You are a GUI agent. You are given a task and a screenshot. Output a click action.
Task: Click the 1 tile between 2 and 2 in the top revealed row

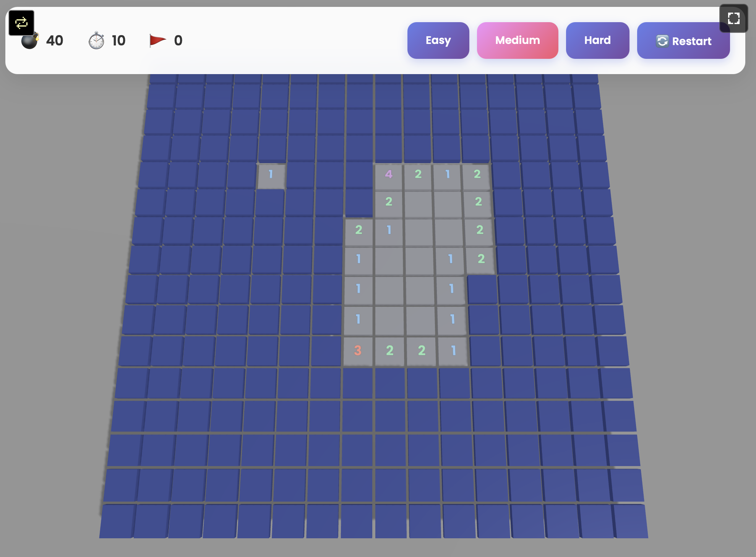coord(447,175)
